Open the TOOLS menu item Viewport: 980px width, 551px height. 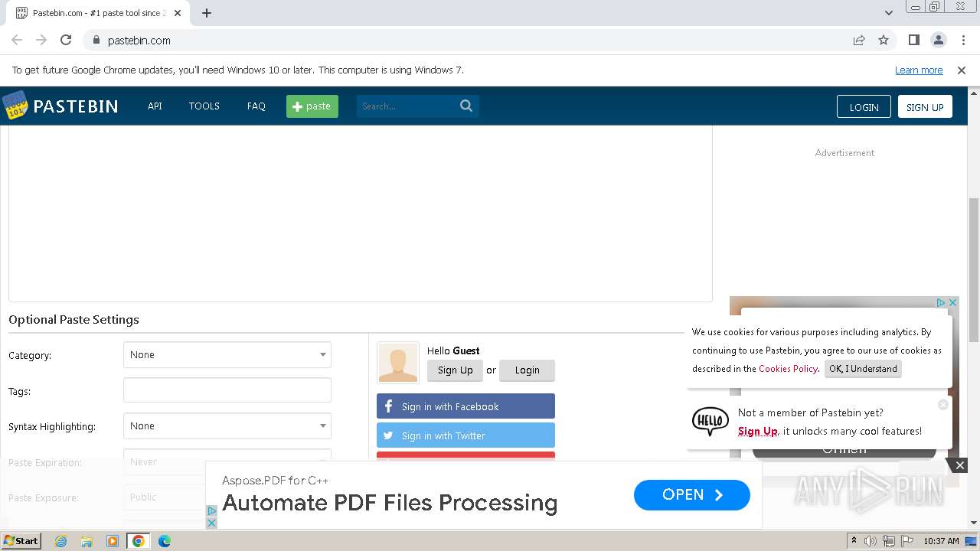click(x=204, y=106)
